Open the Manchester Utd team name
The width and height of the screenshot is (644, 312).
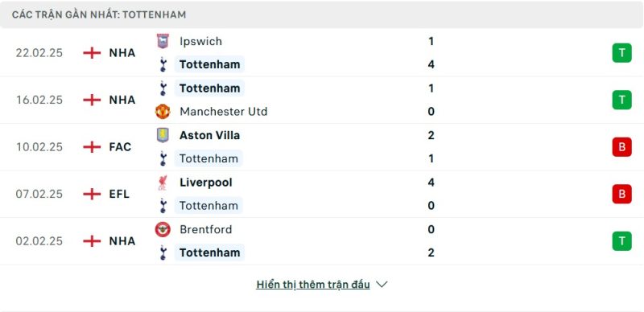224,112
